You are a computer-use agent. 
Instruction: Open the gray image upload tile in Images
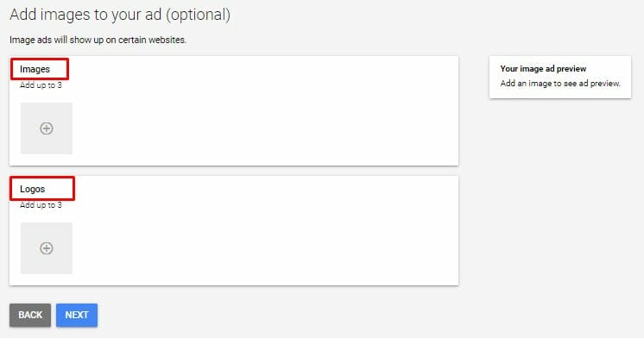coord(47,128)
